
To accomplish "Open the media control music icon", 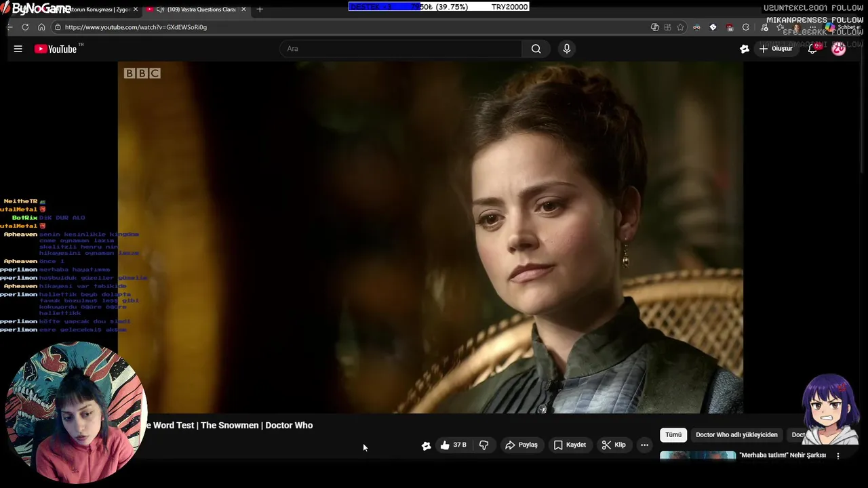I will point(764,27).
